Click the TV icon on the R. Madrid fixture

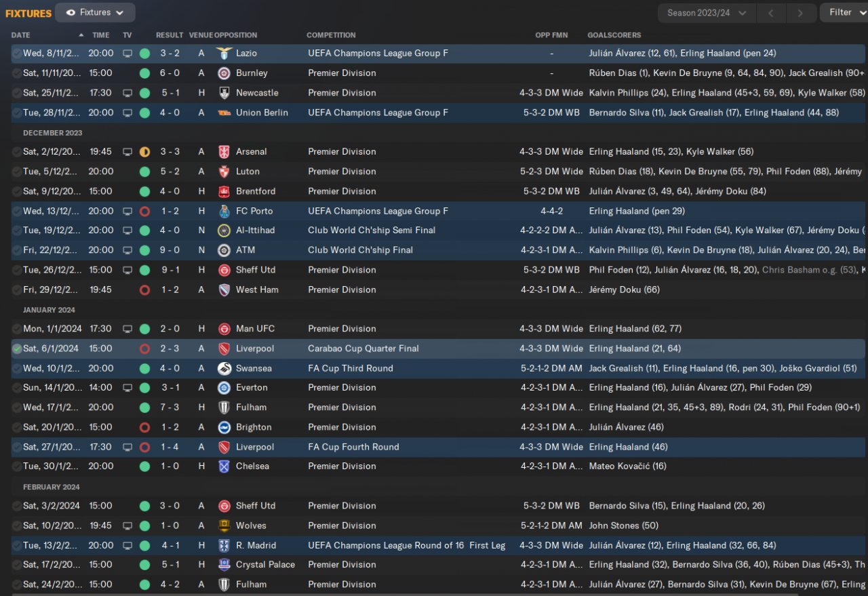click(x=127, y=545)
